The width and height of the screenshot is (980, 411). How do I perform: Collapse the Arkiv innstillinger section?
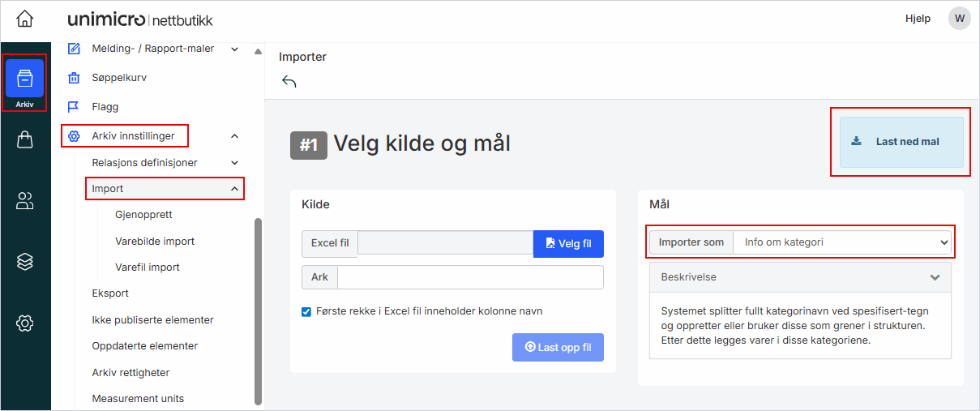(234, 136)
